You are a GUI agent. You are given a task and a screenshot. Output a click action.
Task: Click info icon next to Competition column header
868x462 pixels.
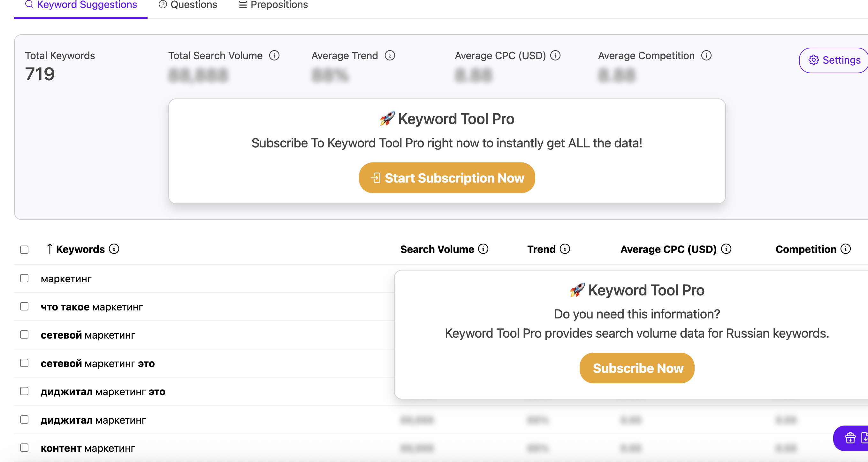(846, 249)
